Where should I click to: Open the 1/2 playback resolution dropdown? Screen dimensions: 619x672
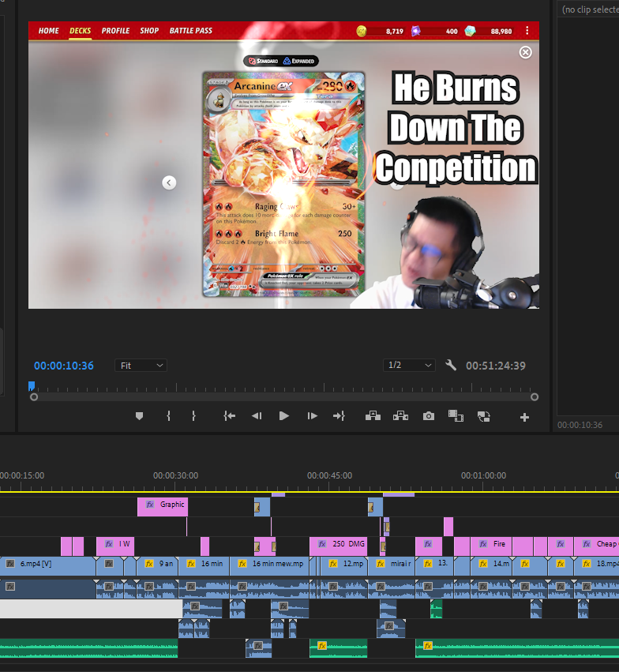click(409, 365)
